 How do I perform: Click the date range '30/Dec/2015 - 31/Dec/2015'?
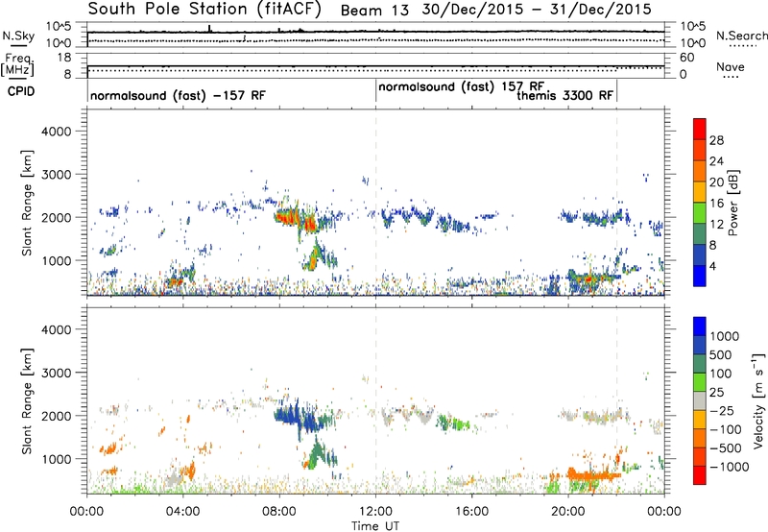pos(537,10)
